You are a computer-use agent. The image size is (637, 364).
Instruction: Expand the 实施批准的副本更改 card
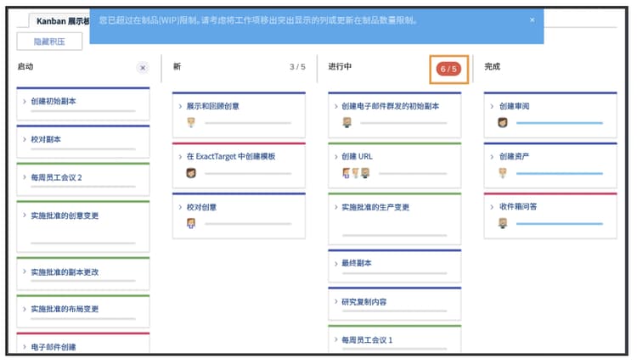coord(25,272)
